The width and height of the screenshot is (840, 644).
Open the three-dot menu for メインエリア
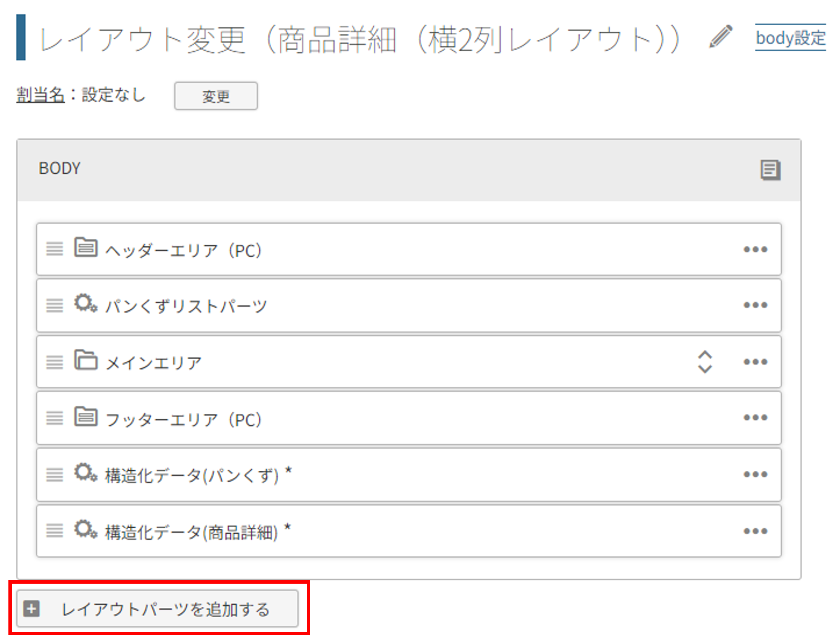(x=755, y=362)
